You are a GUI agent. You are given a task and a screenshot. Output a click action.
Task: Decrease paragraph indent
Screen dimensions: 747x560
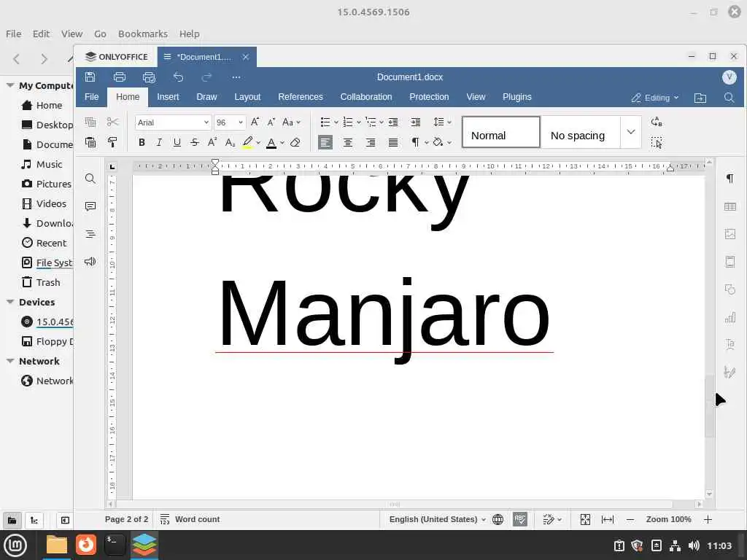[393, 122]
